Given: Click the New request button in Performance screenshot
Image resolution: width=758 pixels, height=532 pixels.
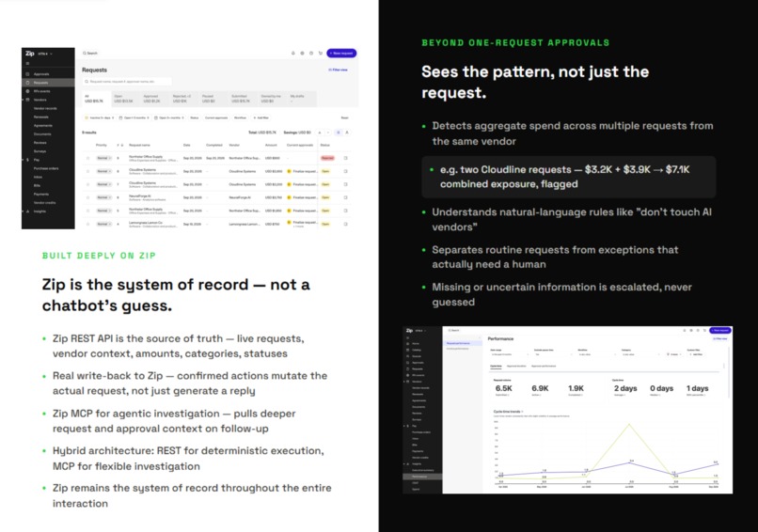Looking at the screenshot, I should (x=720, y=331).
